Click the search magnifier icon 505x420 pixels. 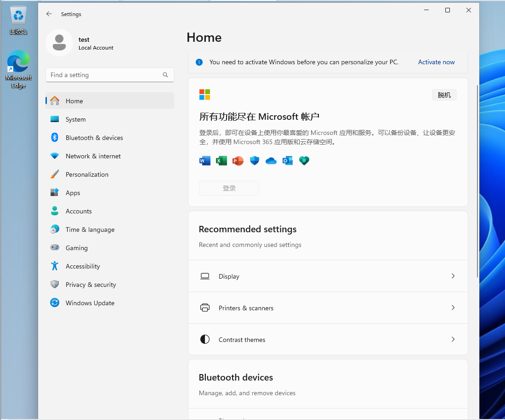click(165, 75)
